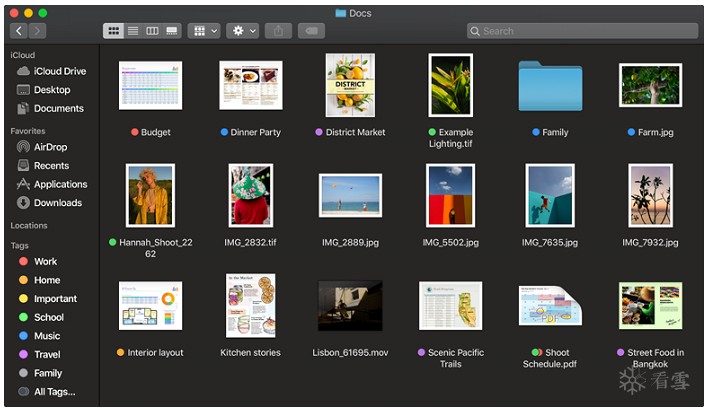Screen dimensions: 708x411
Task: Click the Locations section header
Action: point(29,225)
